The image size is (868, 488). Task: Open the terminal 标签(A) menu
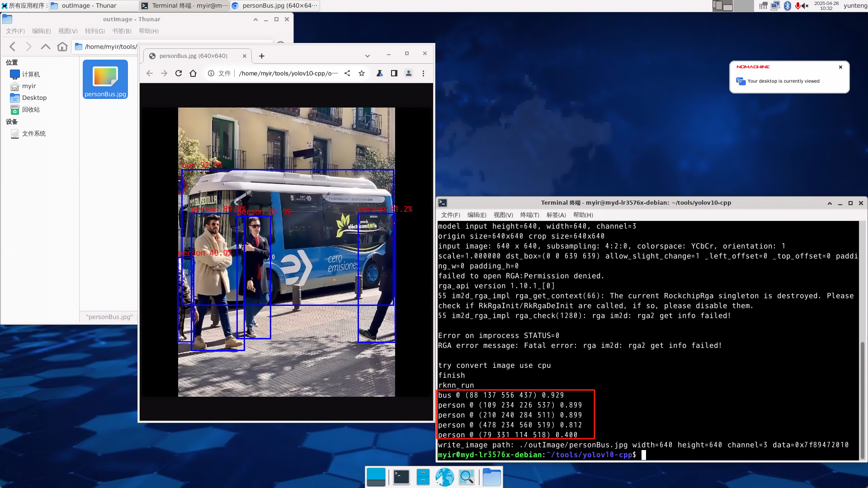[x=556, y=215]
